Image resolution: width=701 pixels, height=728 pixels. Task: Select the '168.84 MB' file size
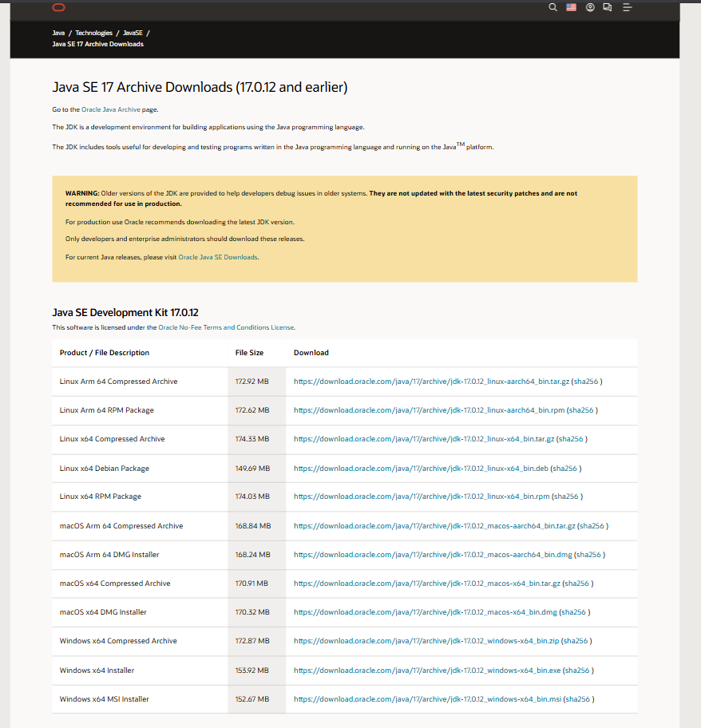point(252,526)
